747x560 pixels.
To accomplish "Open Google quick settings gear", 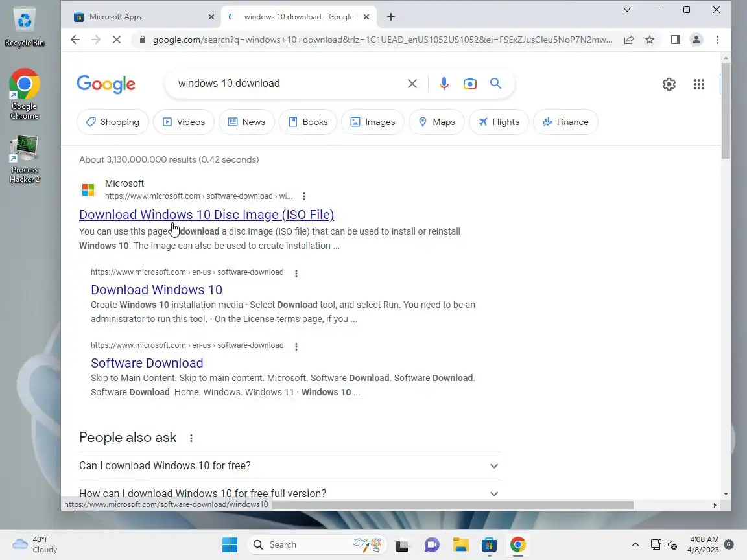I will point(669,84).
